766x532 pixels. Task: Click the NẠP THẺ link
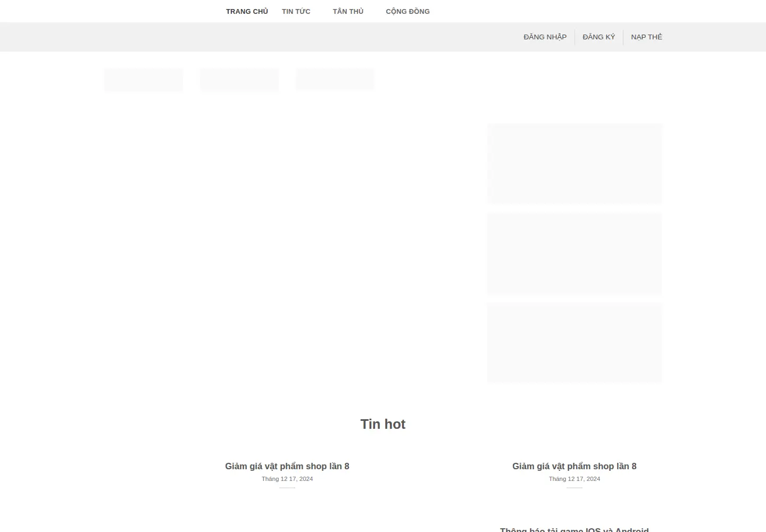(x=647, y=37)
